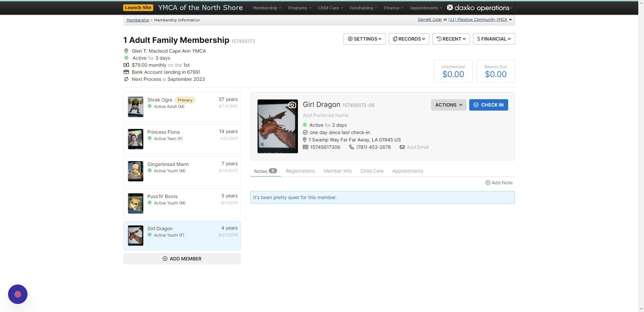Click the green active status dot near 'Active for 3 days'
The image size is (644, 312).
click(126, 58)
